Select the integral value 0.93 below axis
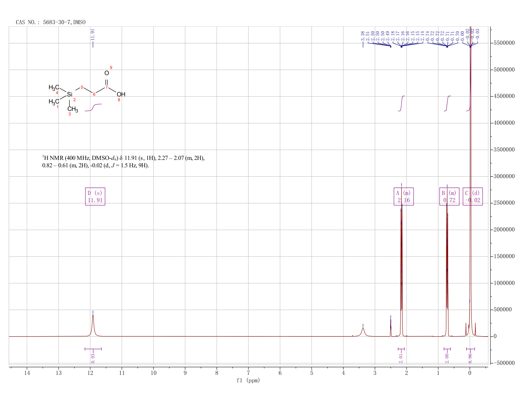Viewport: 532px width, 411px height. [x=93, y=358]
